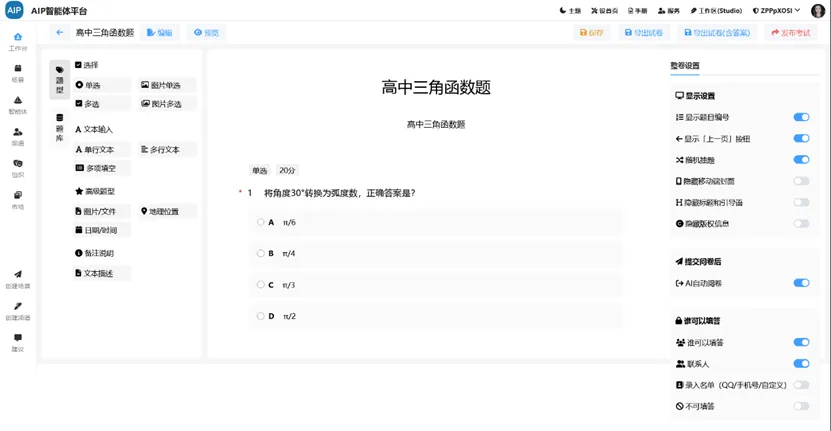Add a 多项填空 question
Viewport: 831px width, 431px height.
point(102,168)
